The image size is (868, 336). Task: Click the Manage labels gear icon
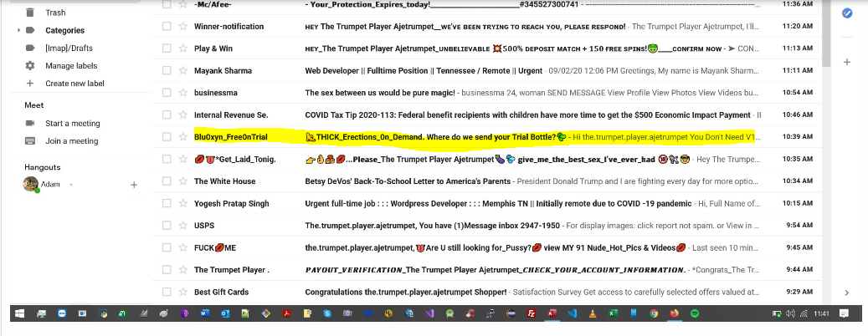pyautogui.click(x=30, y=66)
